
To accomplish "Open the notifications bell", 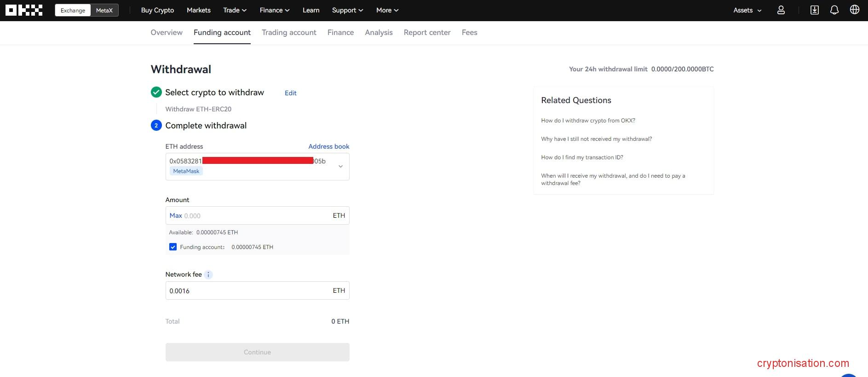I will [834, 10].
